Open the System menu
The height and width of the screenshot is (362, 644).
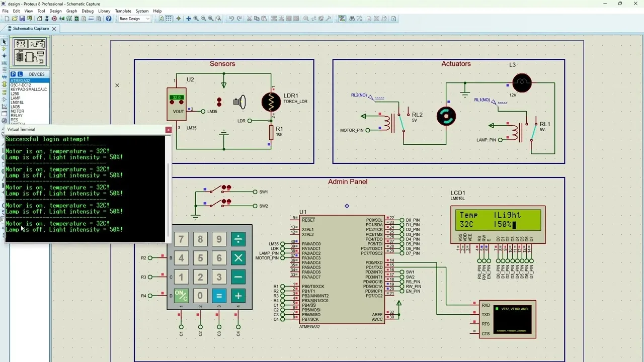142,11
